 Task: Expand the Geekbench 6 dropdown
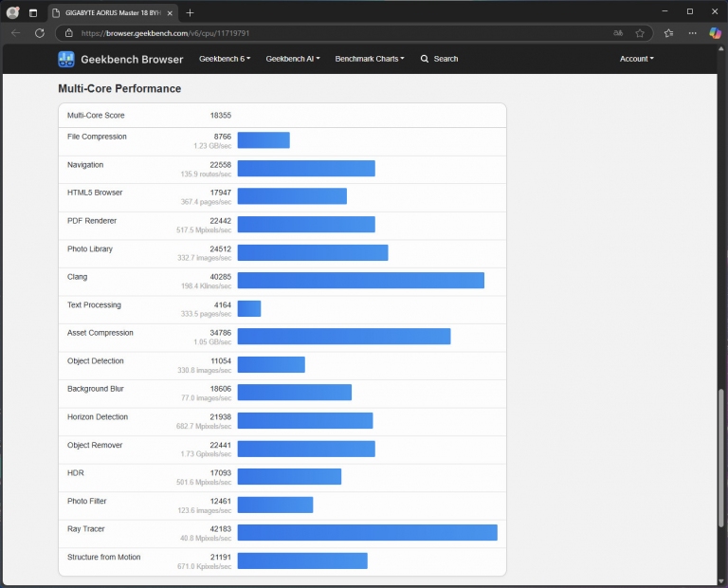pyautogui.click(x=225, y=59)
